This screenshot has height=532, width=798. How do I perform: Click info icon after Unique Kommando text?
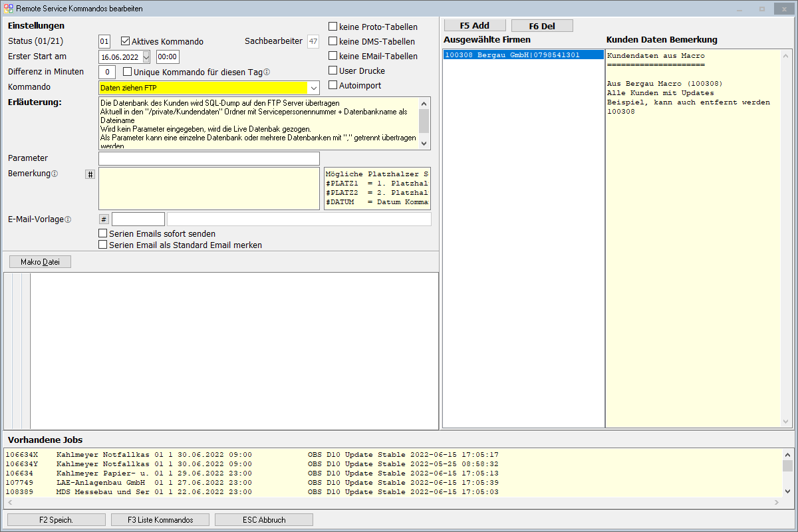click(267, 72)
